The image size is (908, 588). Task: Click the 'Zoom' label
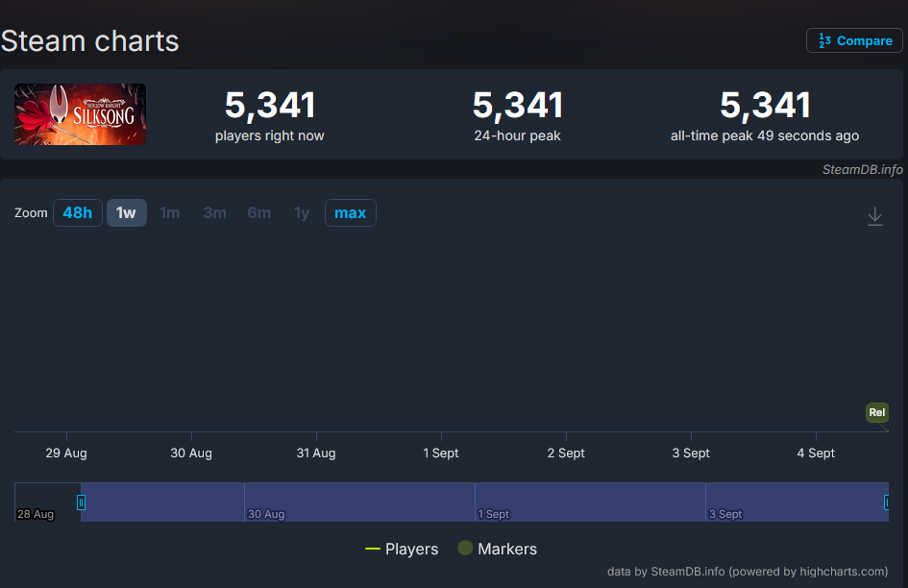[31, 212]
